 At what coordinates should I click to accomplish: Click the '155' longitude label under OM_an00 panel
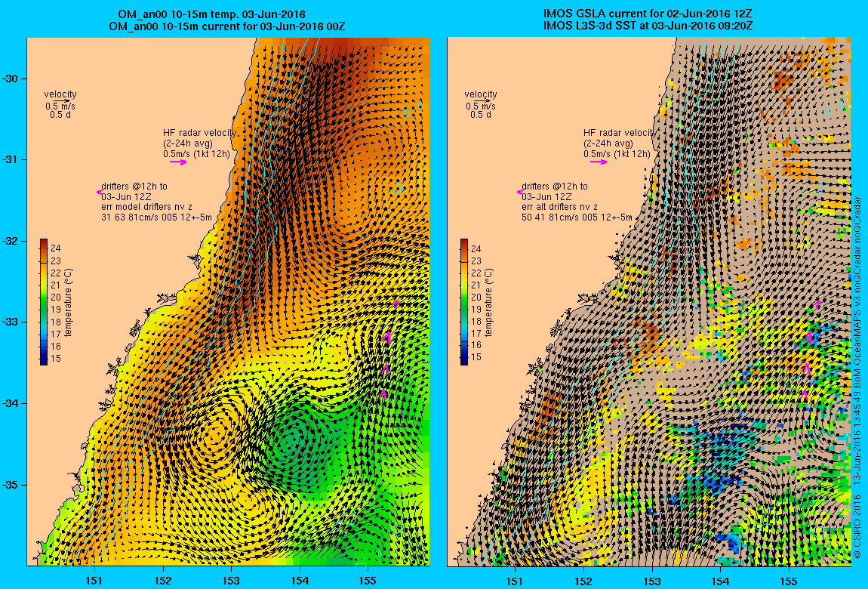(368, 581)
